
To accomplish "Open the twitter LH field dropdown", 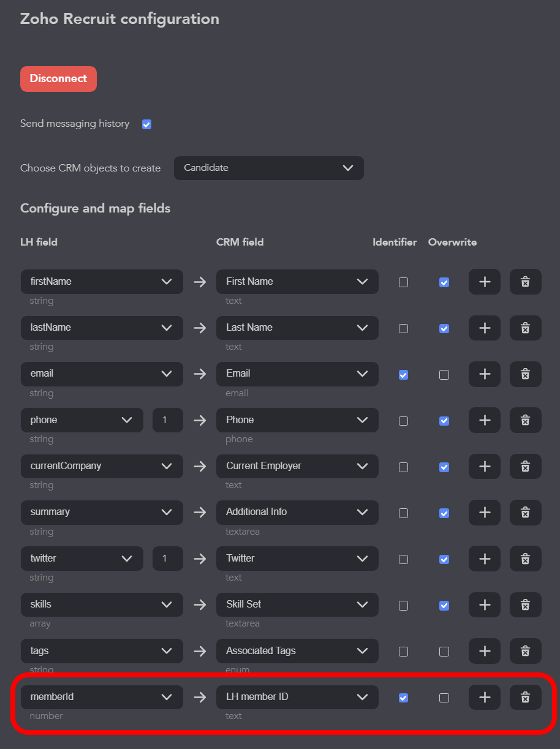I will pyautogui.click(x=82, y=559).
